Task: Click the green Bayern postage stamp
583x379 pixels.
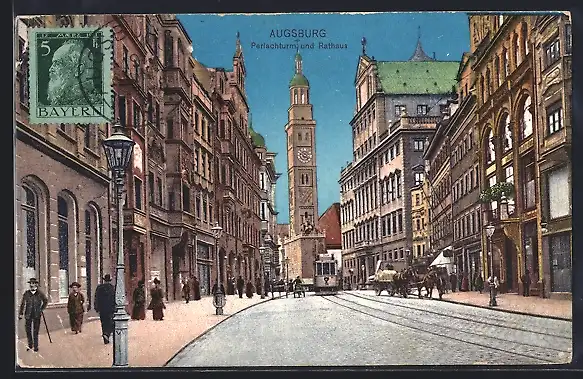Action: coord(71,76)
